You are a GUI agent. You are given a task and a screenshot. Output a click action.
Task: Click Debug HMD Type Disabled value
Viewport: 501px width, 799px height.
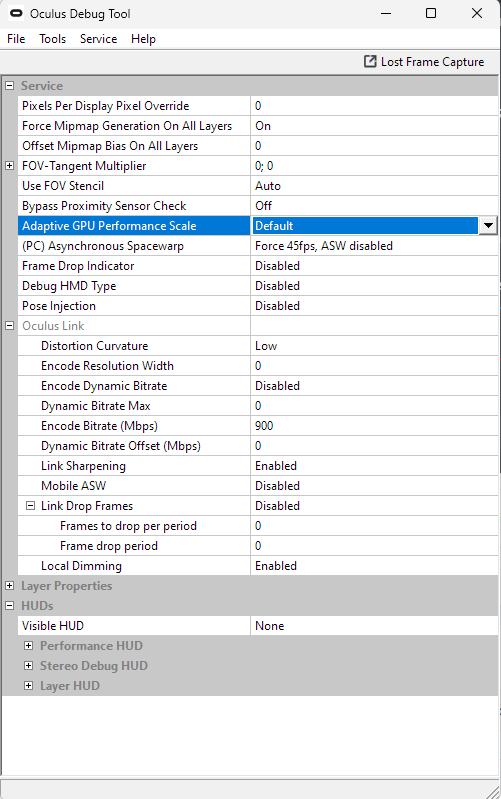coord(374,286)
